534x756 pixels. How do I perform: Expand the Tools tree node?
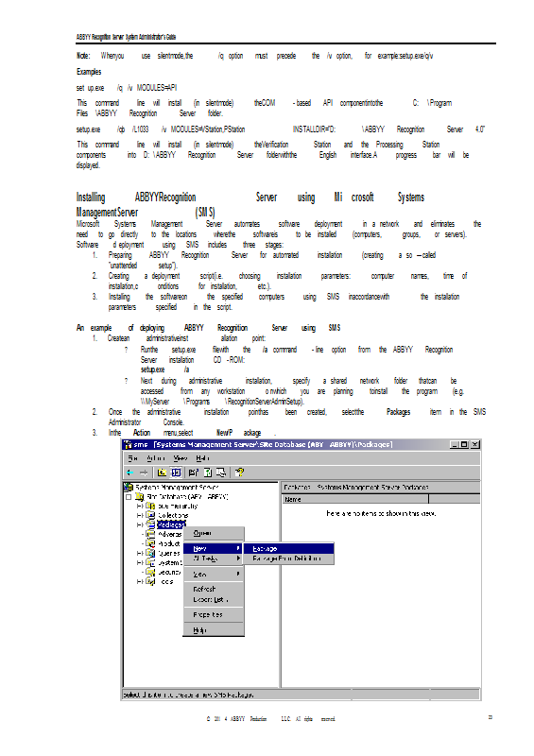(140, 581)
